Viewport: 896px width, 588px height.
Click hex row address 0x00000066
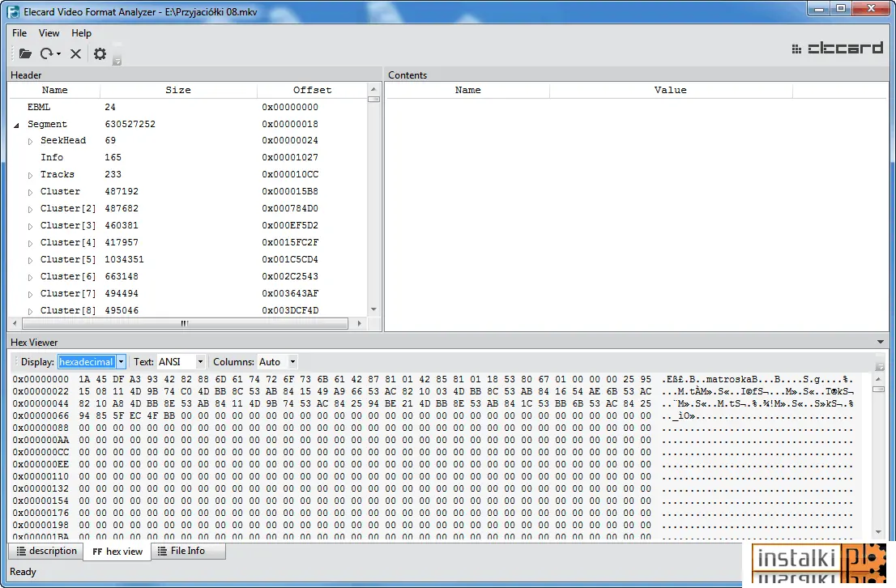[x=41, y=416]
